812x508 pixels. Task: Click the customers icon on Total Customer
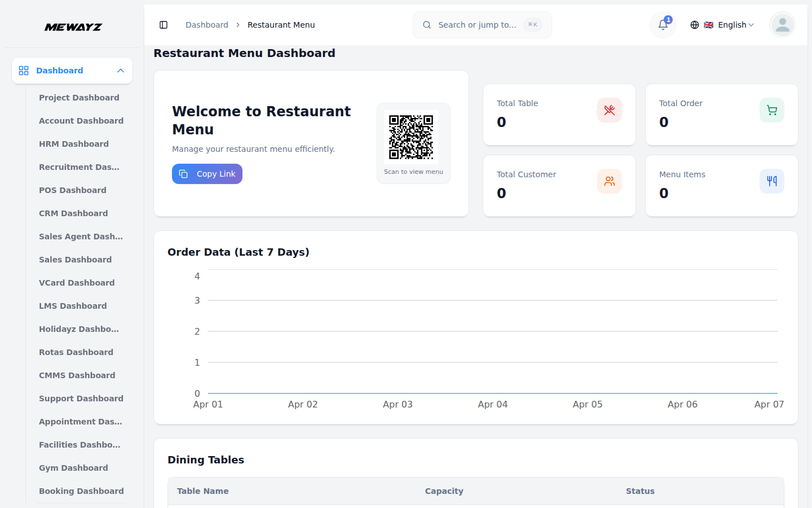(610, 181)
